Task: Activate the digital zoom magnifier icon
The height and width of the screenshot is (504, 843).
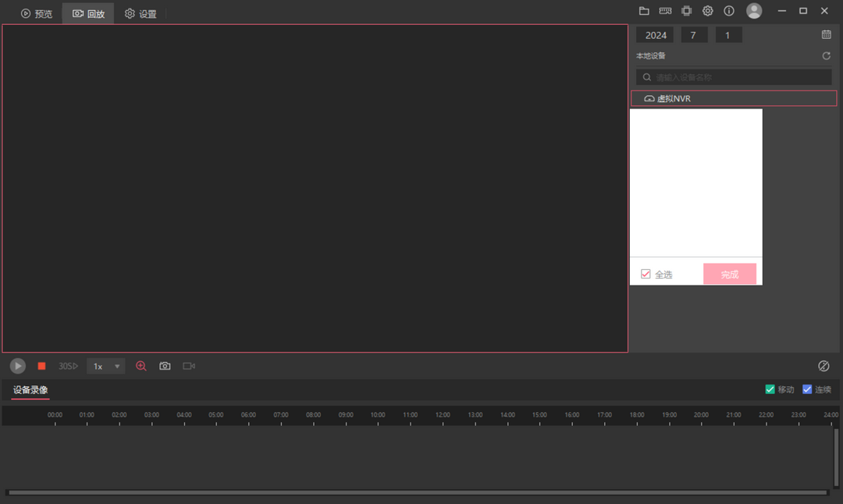Action: click(x=140, y=366)
